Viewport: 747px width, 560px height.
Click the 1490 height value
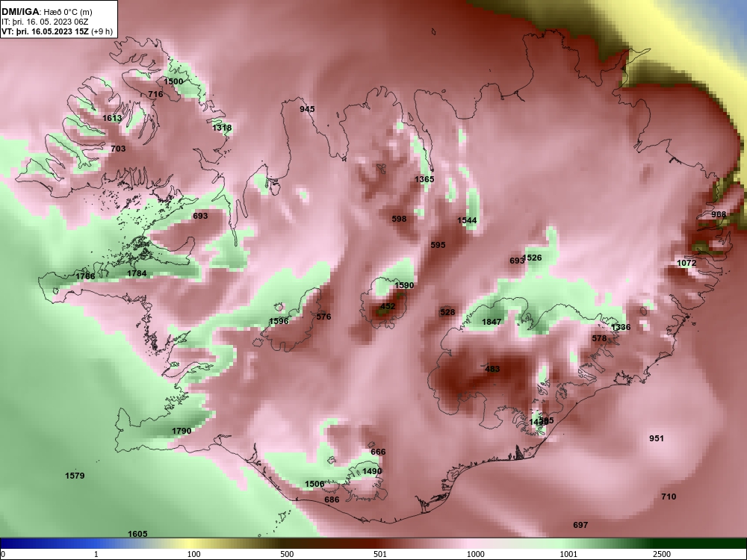pyautogui.click(x=372, y=471)
